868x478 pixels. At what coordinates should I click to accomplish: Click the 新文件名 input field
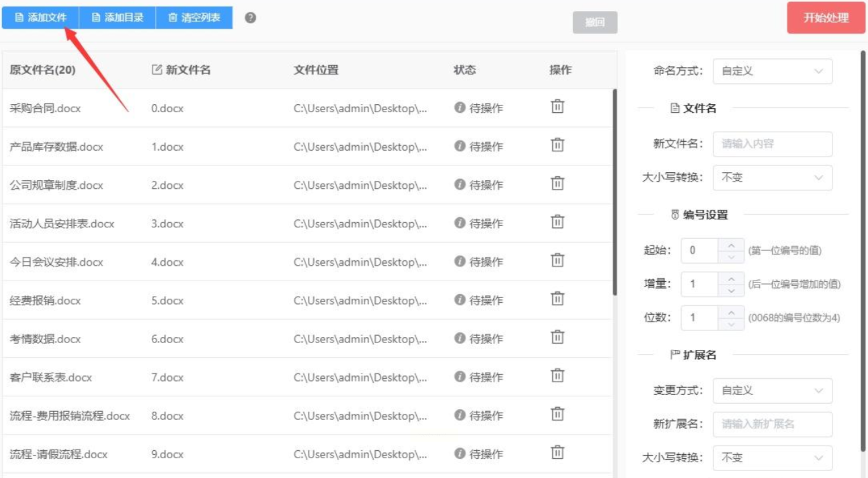773,144
